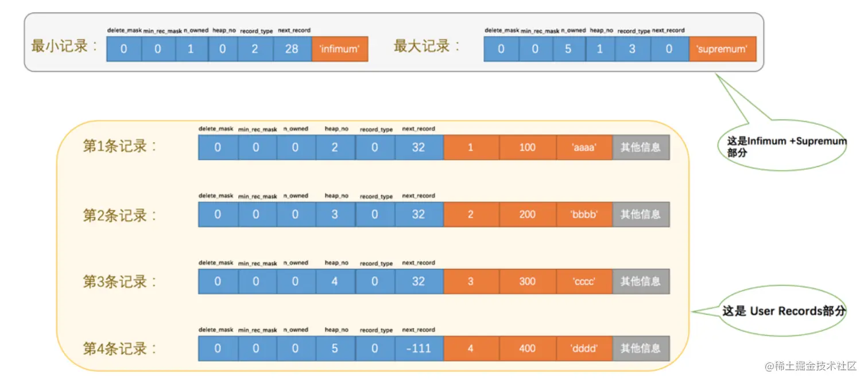The width and height of the screenshot is (868, 383).
Task: Click the 'dddd' cell
Action: point(584,349)
